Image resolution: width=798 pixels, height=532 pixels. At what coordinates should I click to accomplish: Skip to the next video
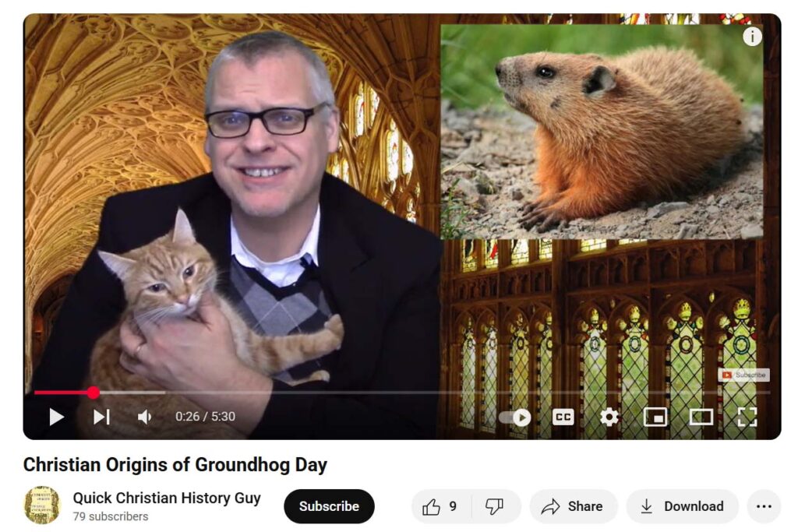pos(101,417)
